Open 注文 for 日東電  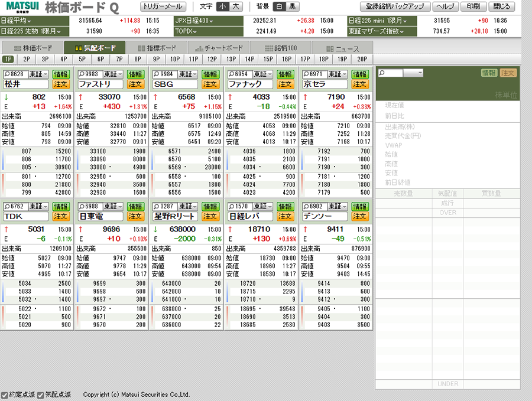pyautogui.click(x=135, y=216)
